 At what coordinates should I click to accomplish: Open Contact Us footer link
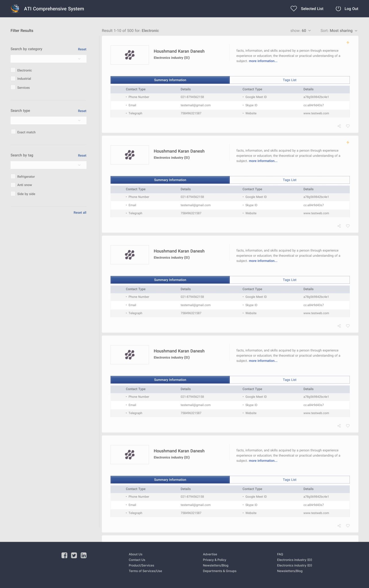pos(137,560)
